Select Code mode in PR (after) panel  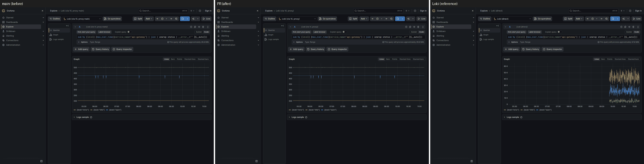tap(422, 32)
